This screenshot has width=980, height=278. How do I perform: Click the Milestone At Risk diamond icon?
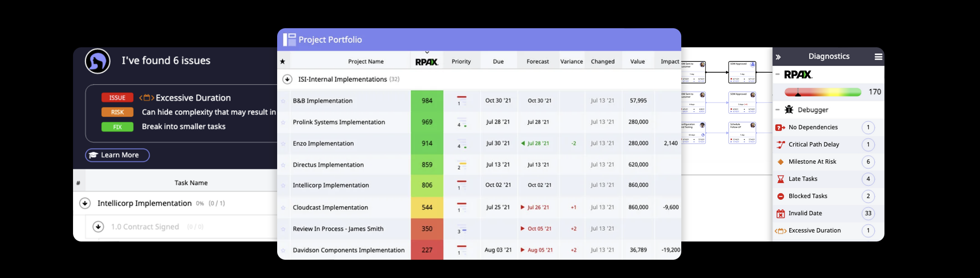click(780, 162)
